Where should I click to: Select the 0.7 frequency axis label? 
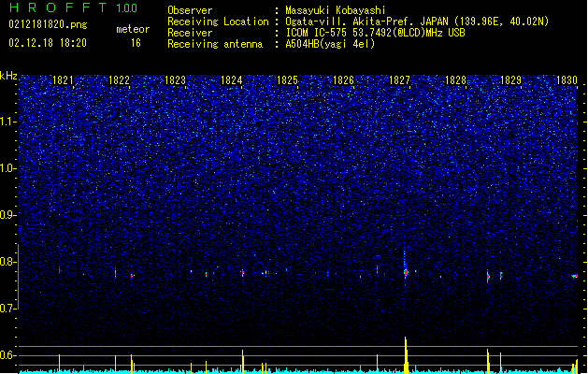point(7,309)
